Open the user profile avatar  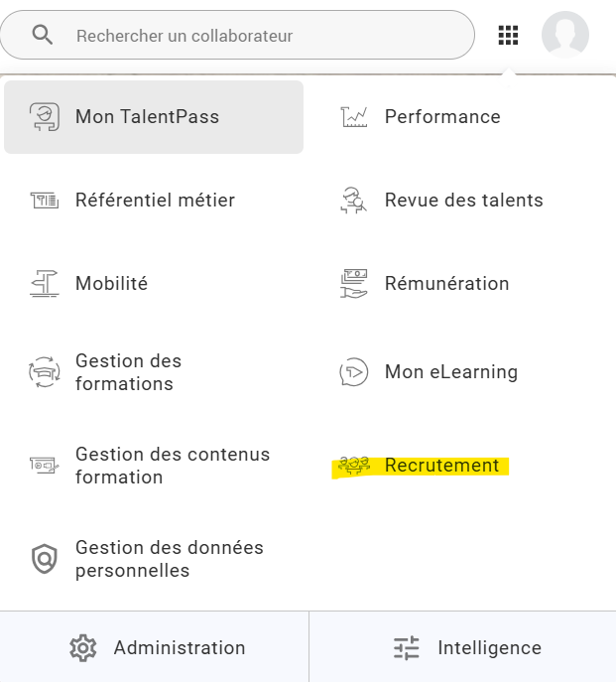pos(565,36)
